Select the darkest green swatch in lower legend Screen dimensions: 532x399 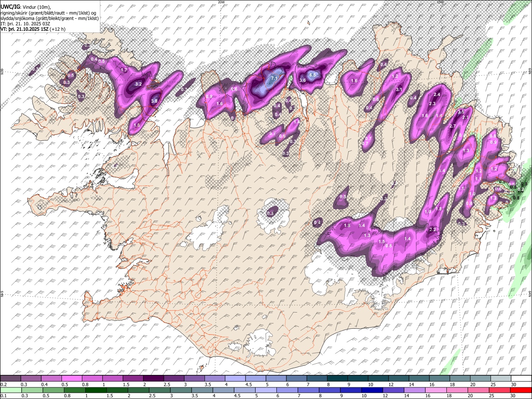click(96, 390)
